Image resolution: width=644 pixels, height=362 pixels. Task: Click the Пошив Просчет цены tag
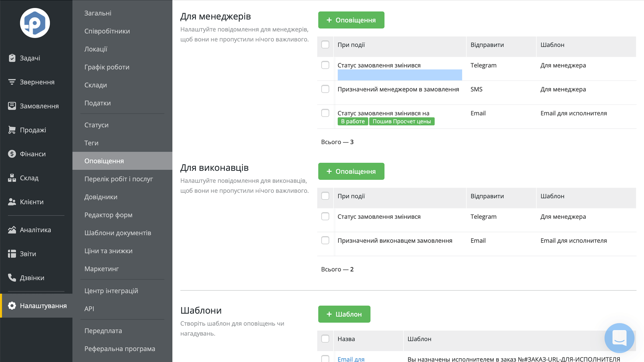(x=402, y=121)
